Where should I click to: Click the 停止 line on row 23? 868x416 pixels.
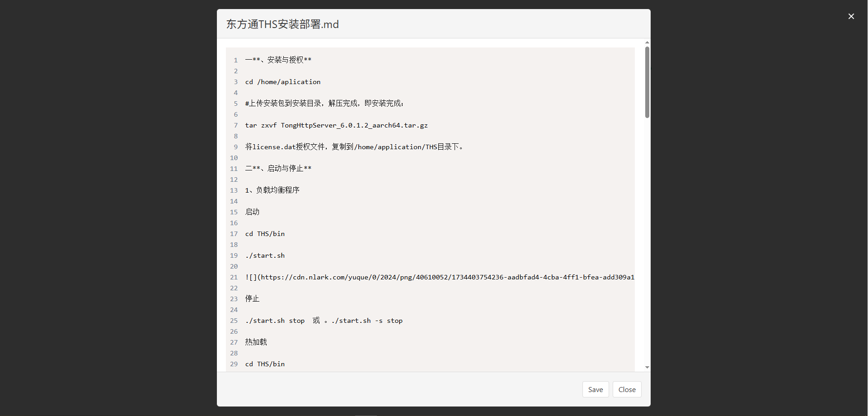253,299
